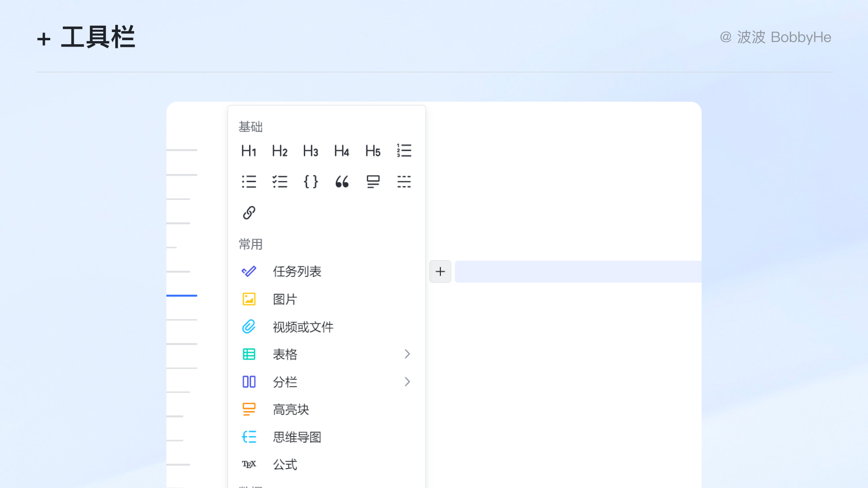
Task: Choose 任务列表 from the insert menu
Action: tap(297, 272)
